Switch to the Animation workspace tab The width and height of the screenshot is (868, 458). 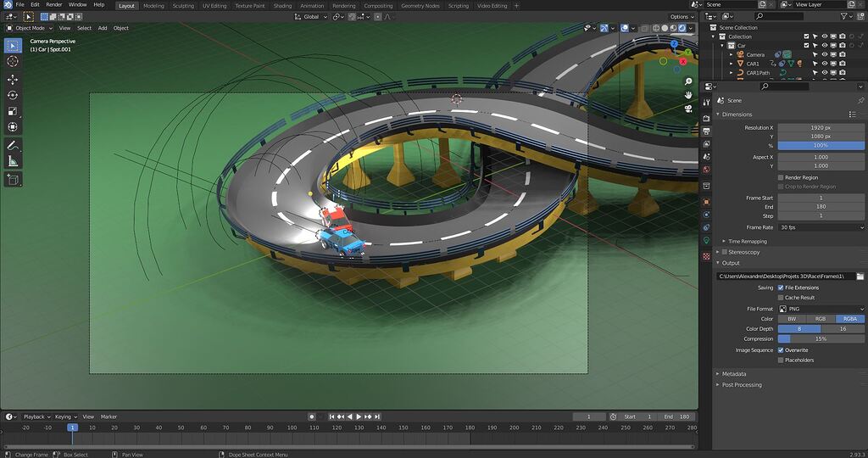(312, 6)
